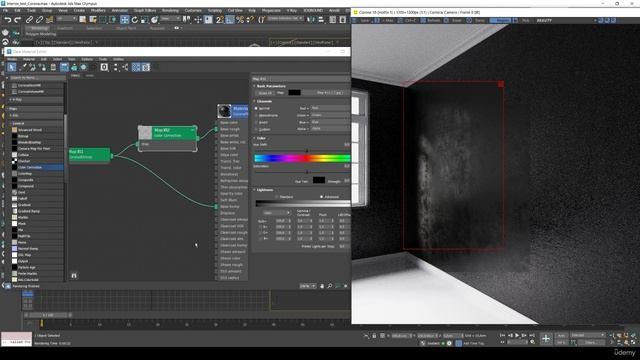640x360 pixels.
Task: Select the Custom radio button under Channels
Action: 256,129
